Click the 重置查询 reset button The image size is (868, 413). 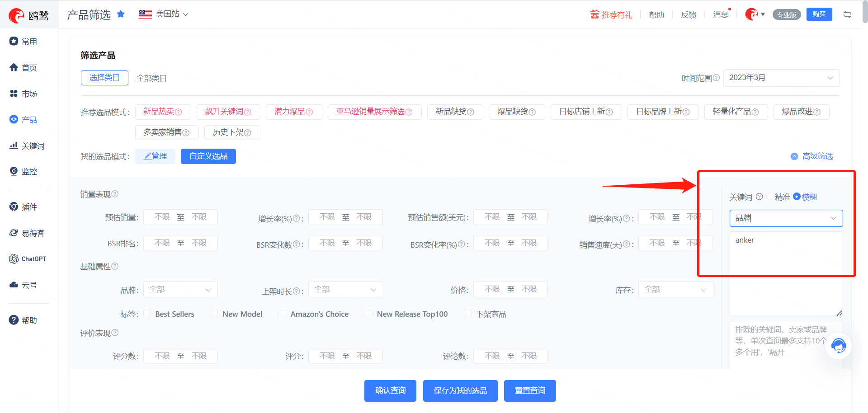click(x=530, y=391)
